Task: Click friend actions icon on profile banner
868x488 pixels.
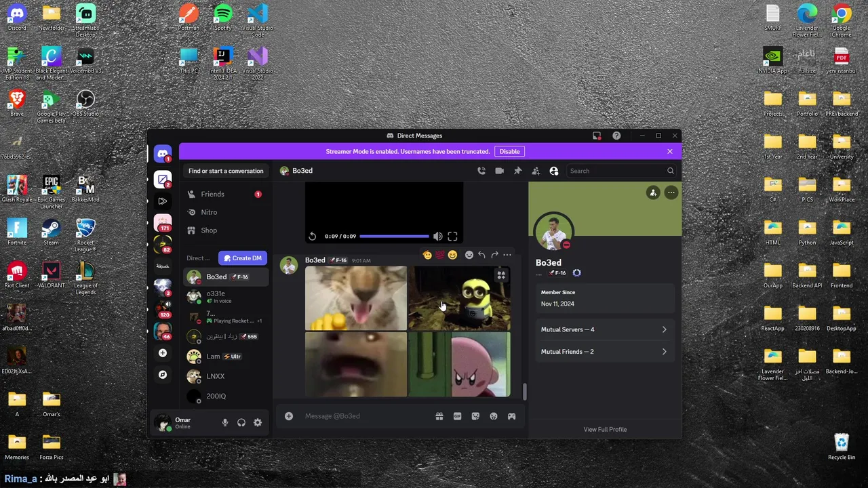Action: tap(653, 193)
